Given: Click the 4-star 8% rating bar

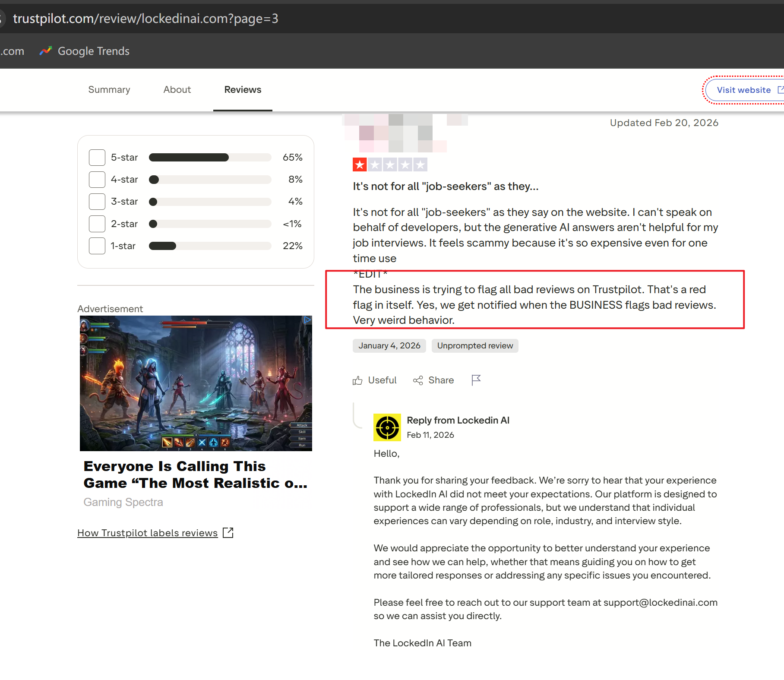Looking at the screenshot, I should point(210,180).
